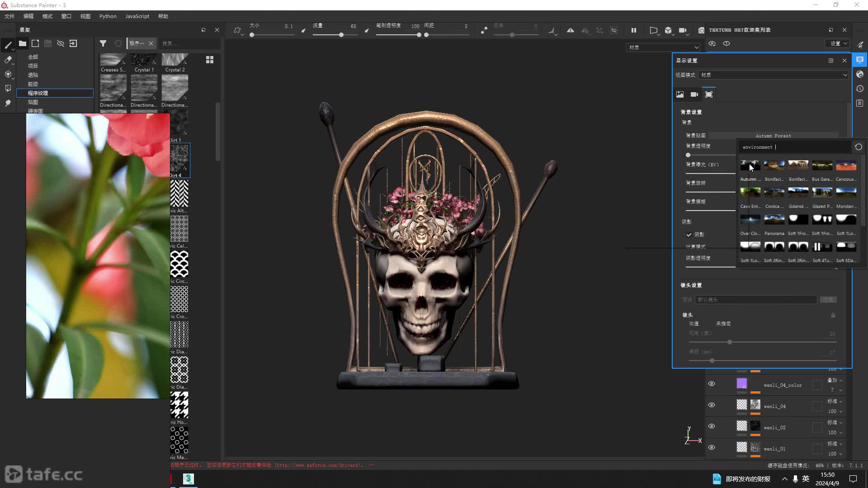Open the 默认镜头 preset dropdown
Viewport: 868px width, 488px height.
pos(756,300)
